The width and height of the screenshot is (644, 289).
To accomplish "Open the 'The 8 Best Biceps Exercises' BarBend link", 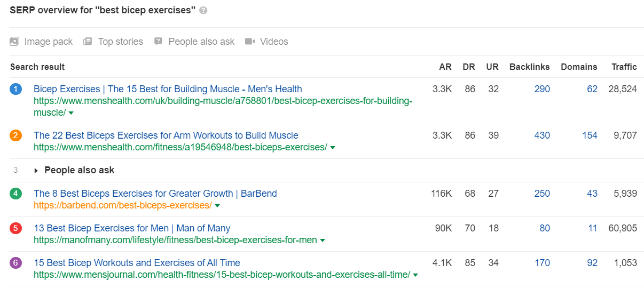I will (x=155, y=194).
